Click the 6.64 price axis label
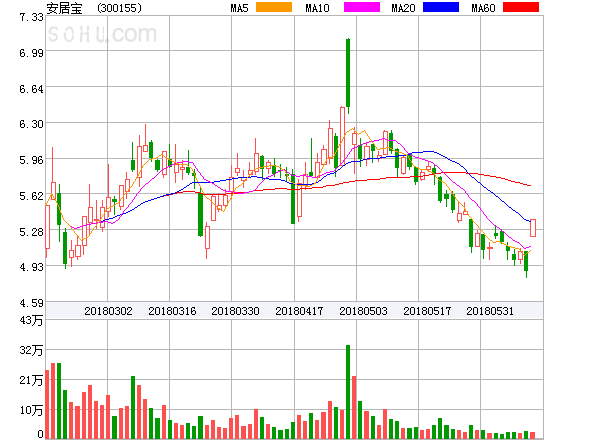The height and width of the screenshot is (440, 600). coord(31,89)
